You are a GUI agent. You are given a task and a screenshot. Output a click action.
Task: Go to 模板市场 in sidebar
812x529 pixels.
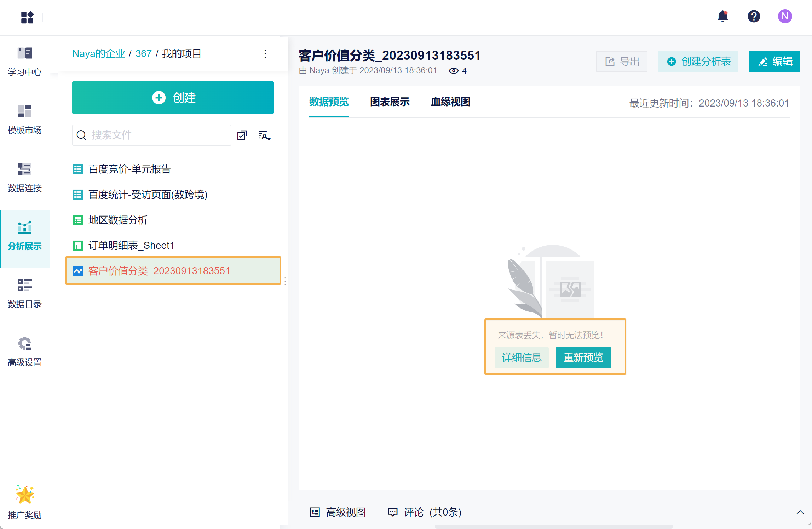(x=25, y=120)
